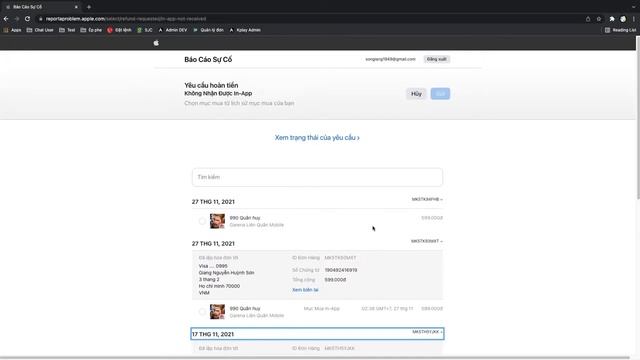The width and height of the screenshot is (640, 360).
Task: Click the Hủy cancel button
Action: (416, 94)
